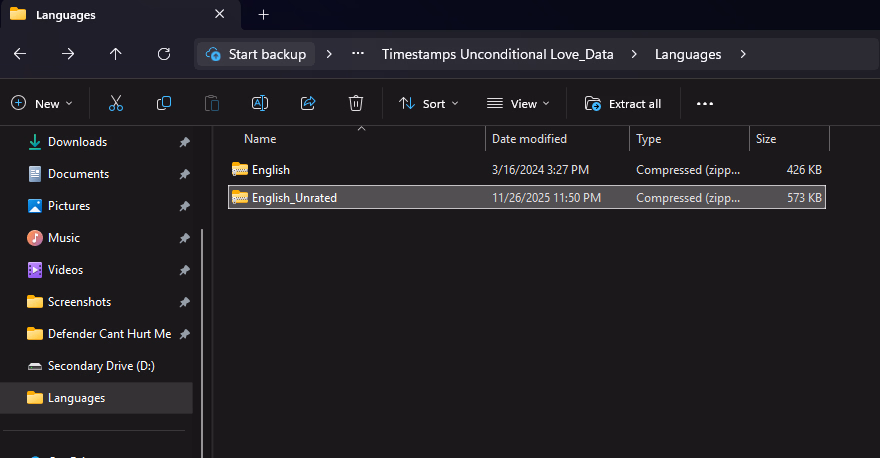Click the Cut scissors icon
The image size is (880, 458).
(116, 103)
